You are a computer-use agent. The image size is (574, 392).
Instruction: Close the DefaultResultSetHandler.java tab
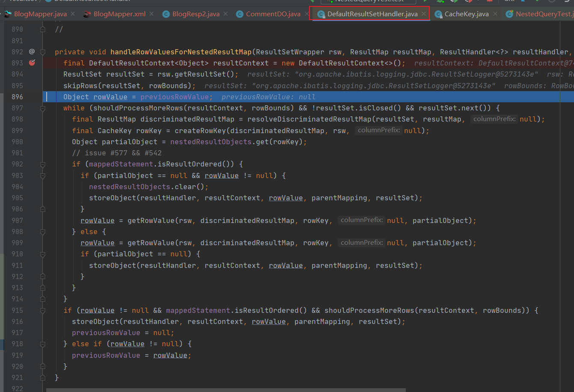[424, 14]
